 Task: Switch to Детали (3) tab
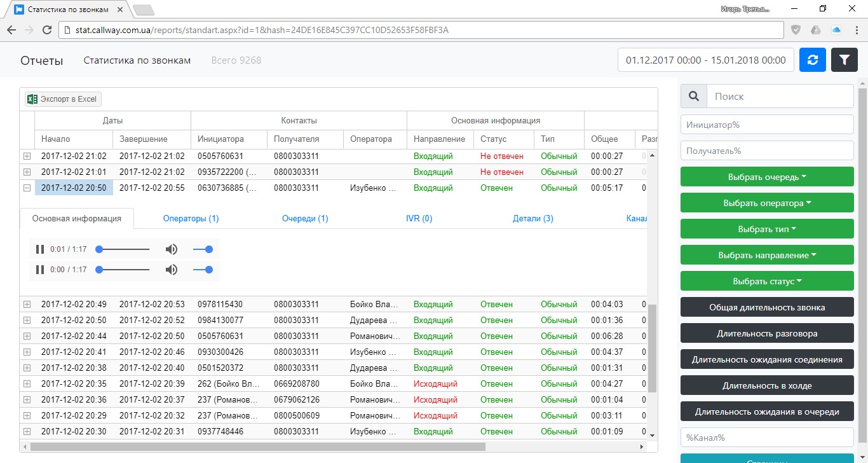pos(533,218)
